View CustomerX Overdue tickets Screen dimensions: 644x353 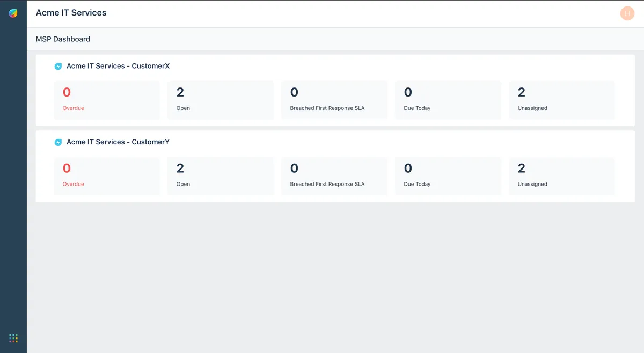[x=107, y=100]
